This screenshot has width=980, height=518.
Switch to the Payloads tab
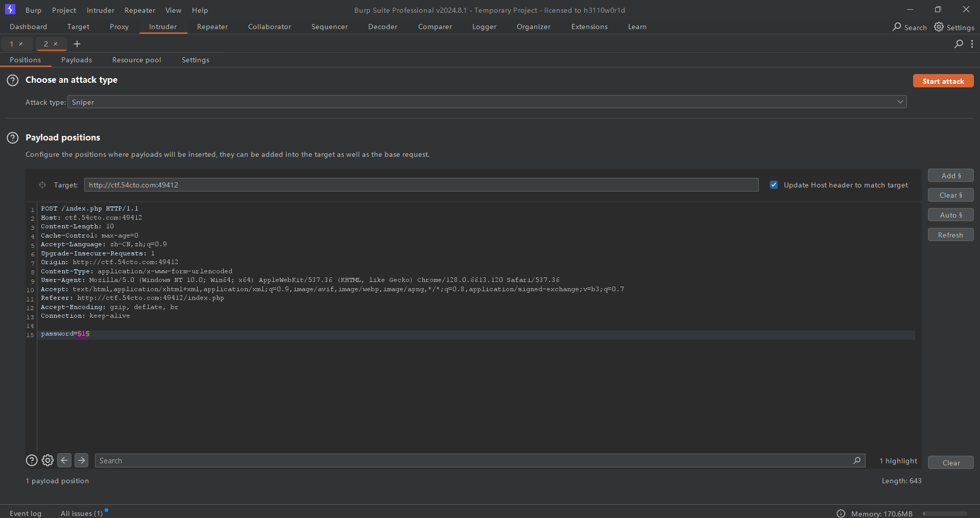click(77, 60)
